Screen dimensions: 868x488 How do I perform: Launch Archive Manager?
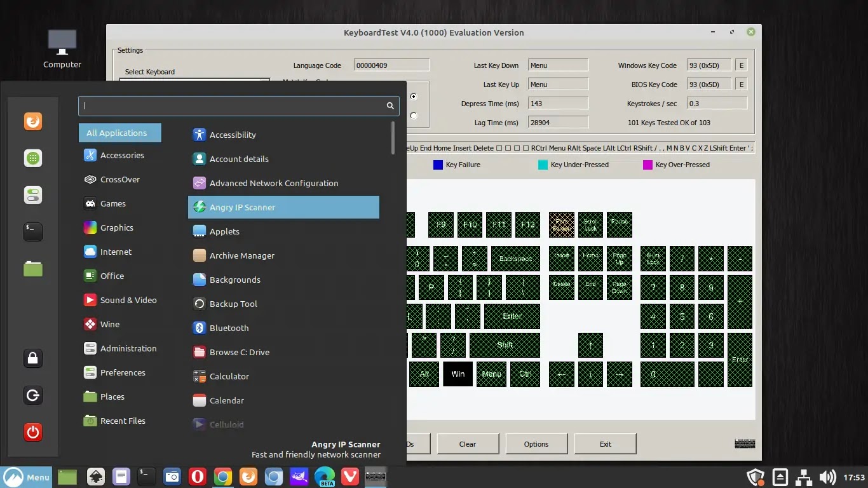[283, 255]
